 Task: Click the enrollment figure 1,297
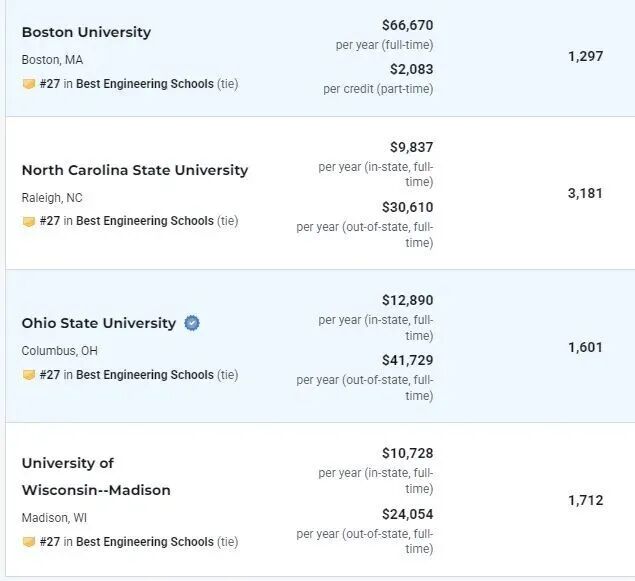pos(585,56)
